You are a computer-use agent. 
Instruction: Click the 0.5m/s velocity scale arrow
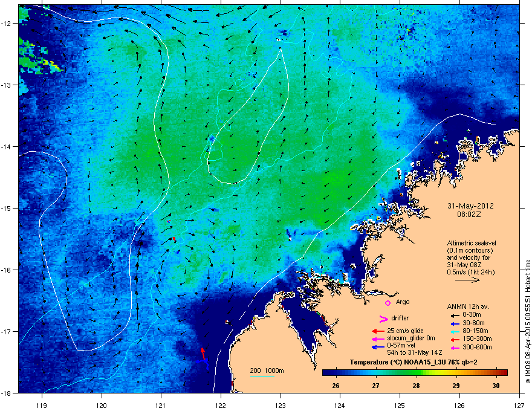467,280
